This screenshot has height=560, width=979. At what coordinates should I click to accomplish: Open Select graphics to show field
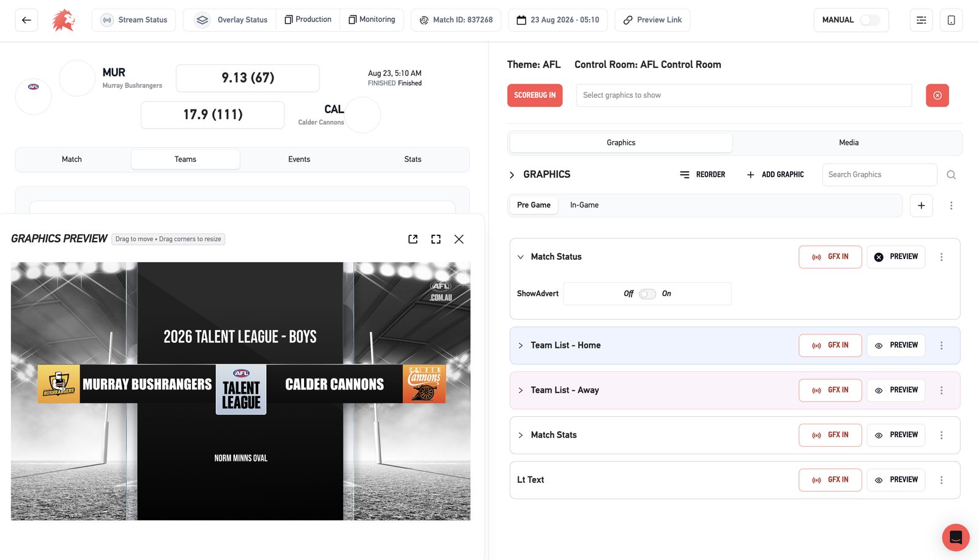tap(744, 95)
